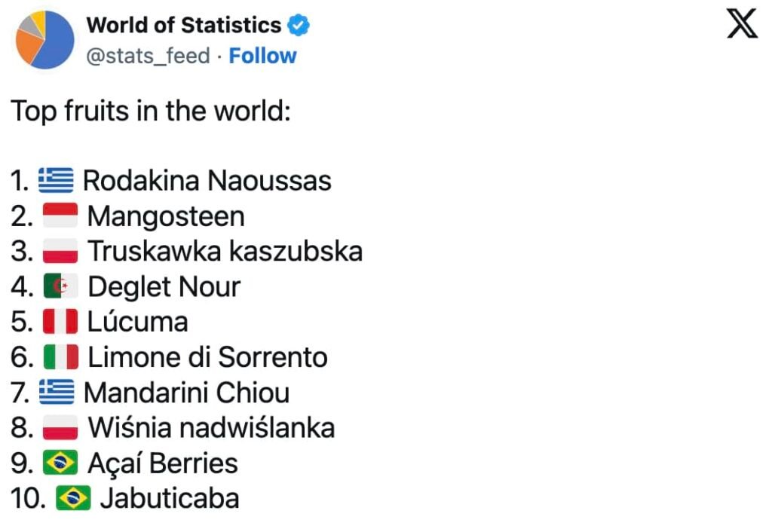The image size is (772, 532).
Task: Open the @stats_feed handle
Action: (x=148, y=56)
